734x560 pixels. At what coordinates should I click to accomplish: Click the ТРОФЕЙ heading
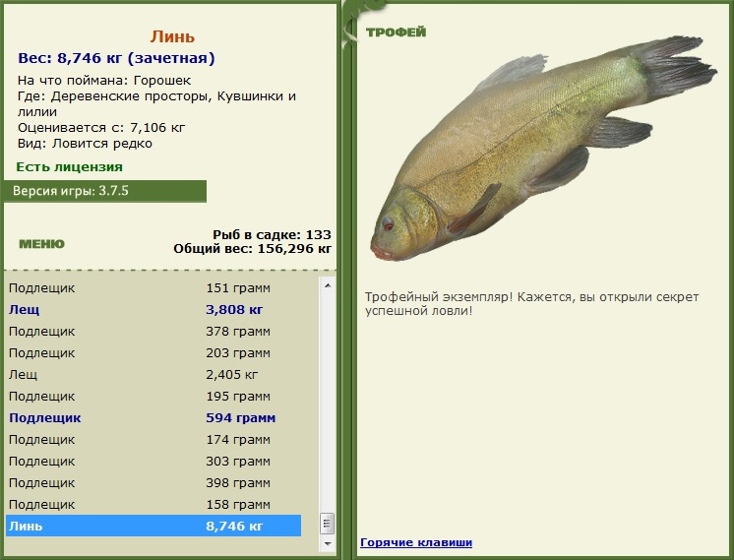click(396, 32)
